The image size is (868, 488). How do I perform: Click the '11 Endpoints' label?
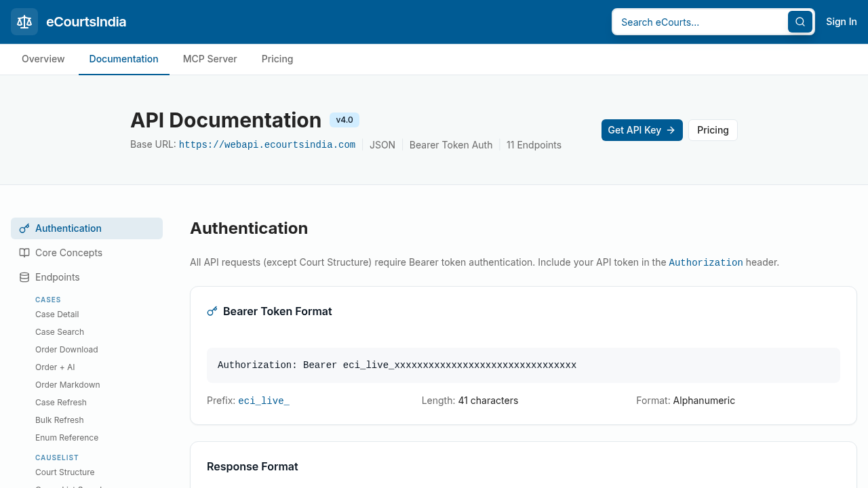534,145
